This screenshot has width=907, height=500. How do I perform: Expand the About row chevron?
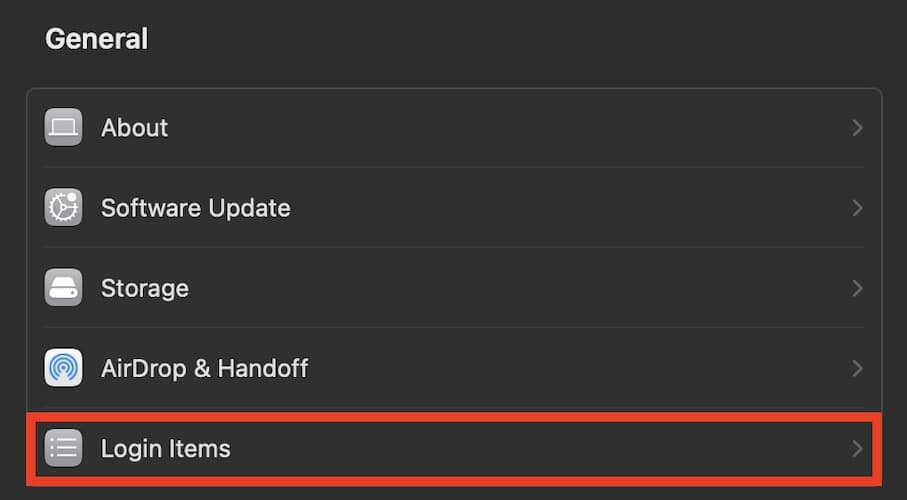point(857,128)
